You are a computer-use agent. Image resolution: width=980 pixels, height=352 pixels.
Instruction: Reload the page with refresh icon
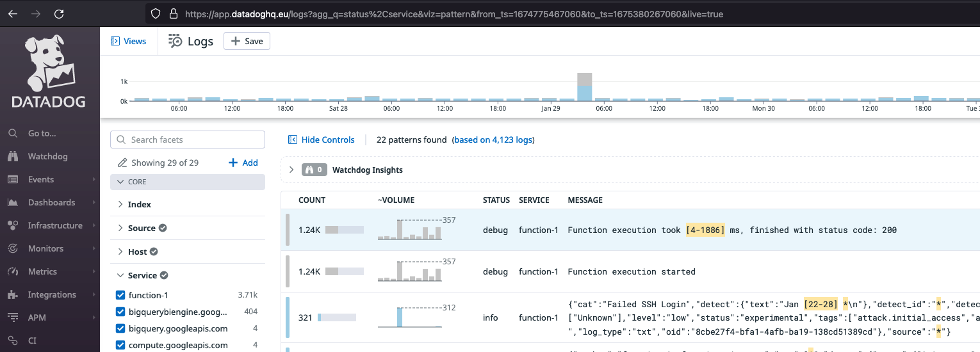click(59, 13)
